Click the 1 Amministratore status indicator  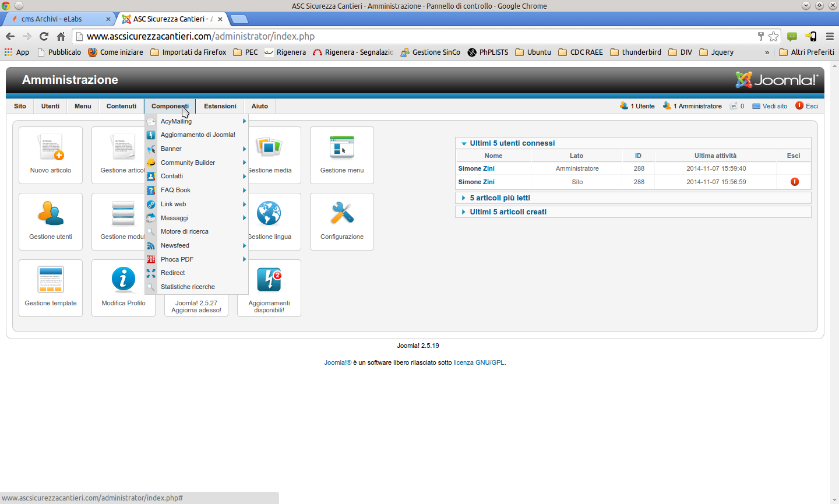692,106
